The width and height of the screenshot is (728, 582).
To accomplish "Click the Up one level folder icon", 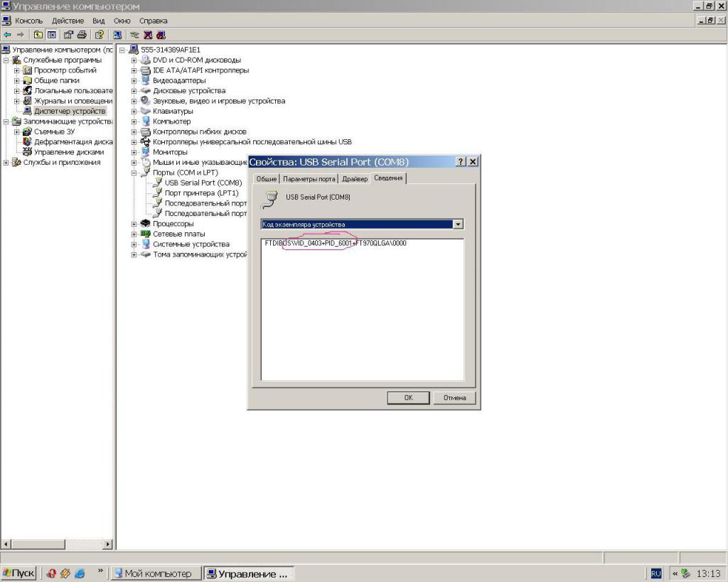I will tap(38, 34).
